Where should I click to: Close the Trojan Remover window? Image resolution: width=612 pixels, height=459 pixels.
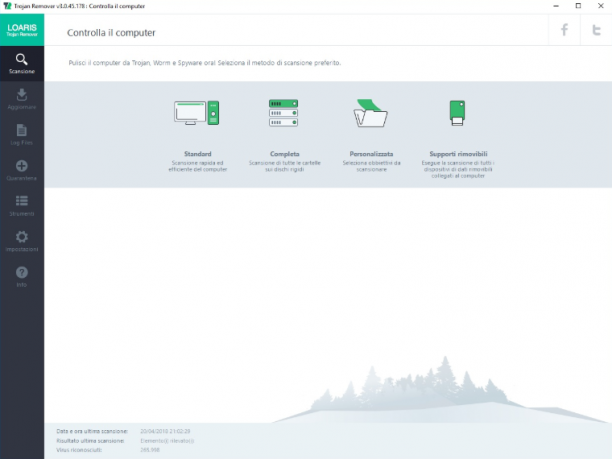pyautogui.click(x=601, y=6)
